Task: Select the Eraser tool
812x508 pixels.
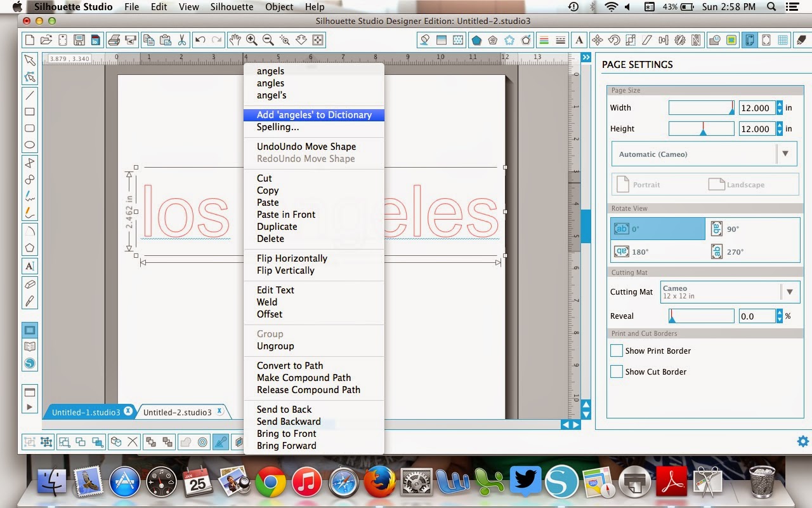Action: [x=29, y=284]
